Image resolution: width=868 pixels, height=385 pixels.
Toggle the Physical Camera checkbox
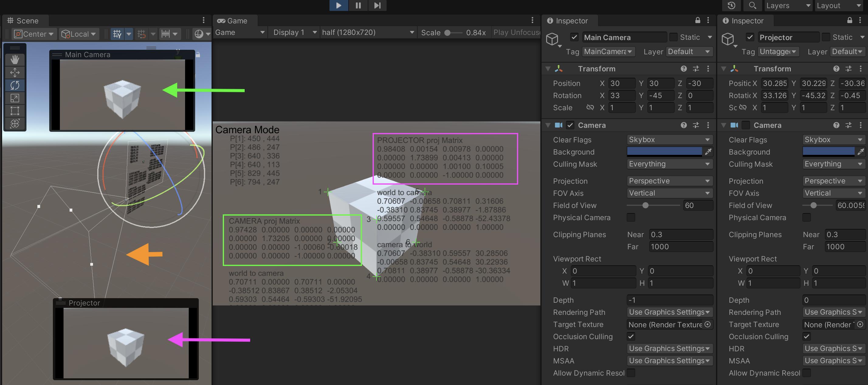(631, 217)
